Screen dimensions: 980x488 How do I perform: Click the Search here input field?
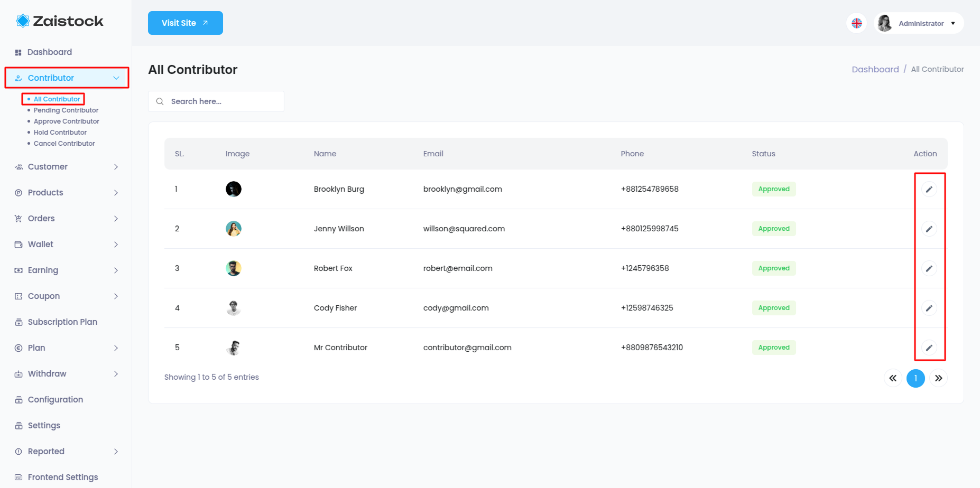pyautogui.click(x=216, y=101)
